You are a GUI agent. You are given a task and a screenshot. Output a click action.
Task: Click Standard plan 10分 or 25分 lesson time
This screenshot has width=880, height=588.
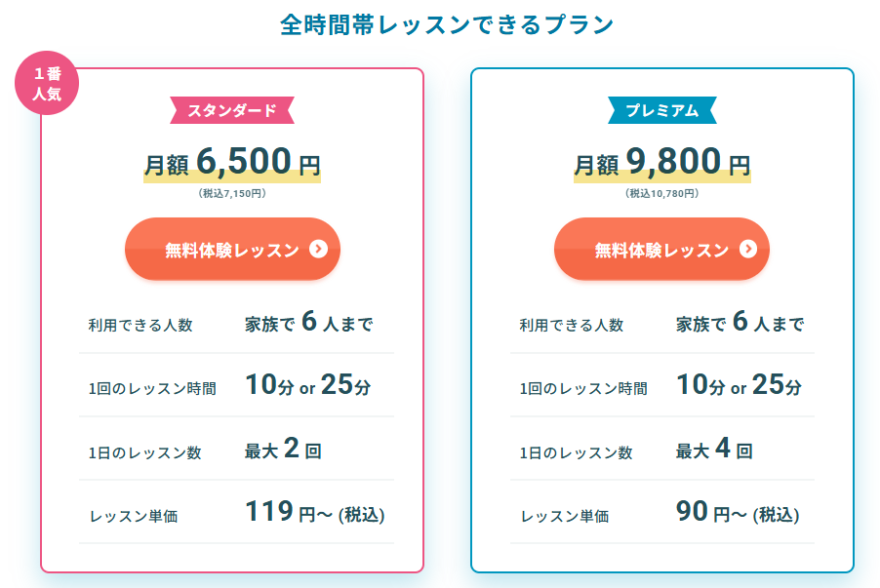[x=307, y=386]
